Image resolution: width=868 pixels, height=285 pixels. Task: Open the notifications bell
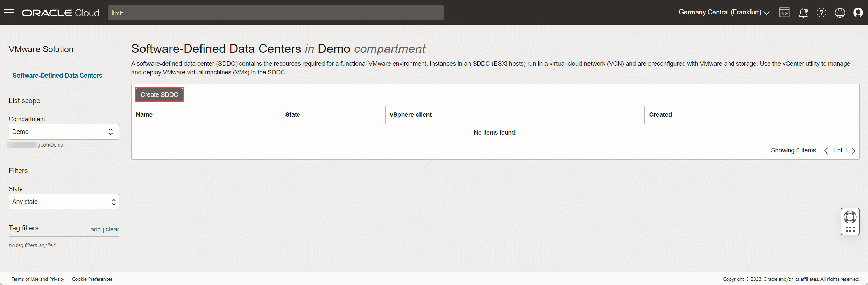pyautogui.click(x=803, y=13)
